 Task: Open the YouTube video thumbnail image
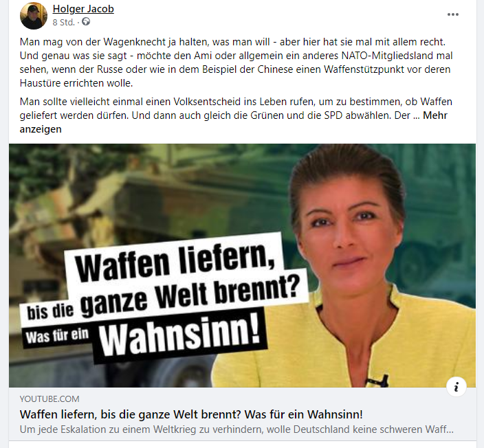coord(242,265)
